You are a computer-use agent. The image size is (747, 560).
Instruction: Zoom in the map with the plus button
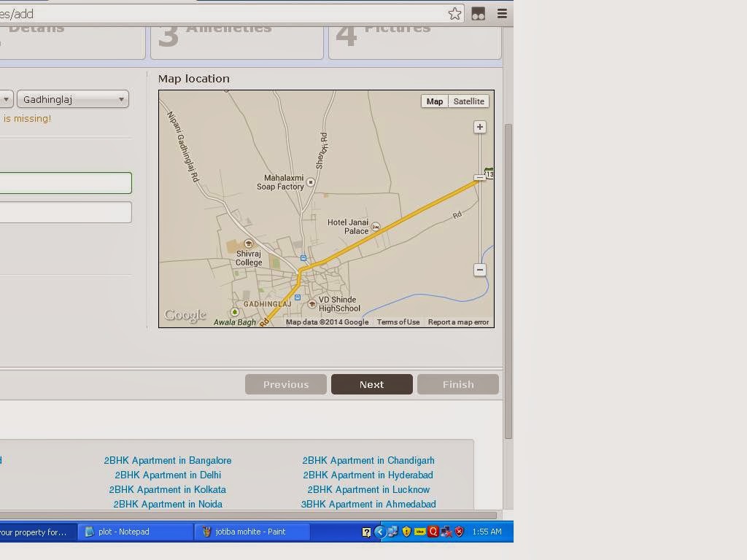click(x=479, y=127)
